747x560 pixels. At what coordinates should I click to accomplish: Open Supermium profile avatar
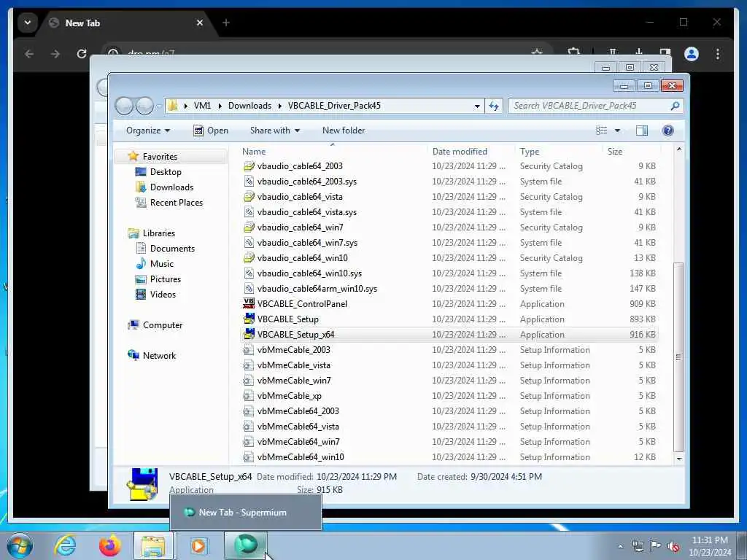click(692, 54)
